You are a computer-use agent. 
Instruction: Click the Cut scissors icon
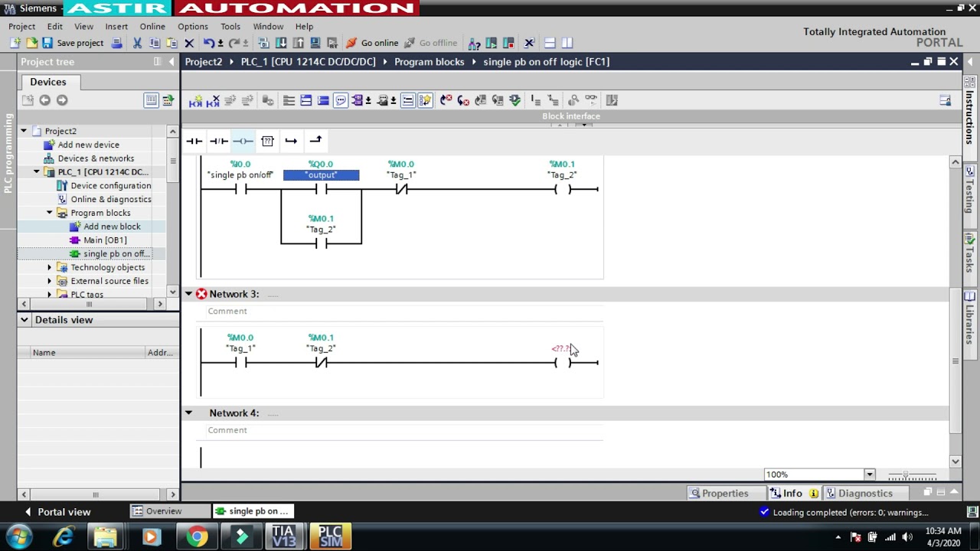(x=137, y=43)
